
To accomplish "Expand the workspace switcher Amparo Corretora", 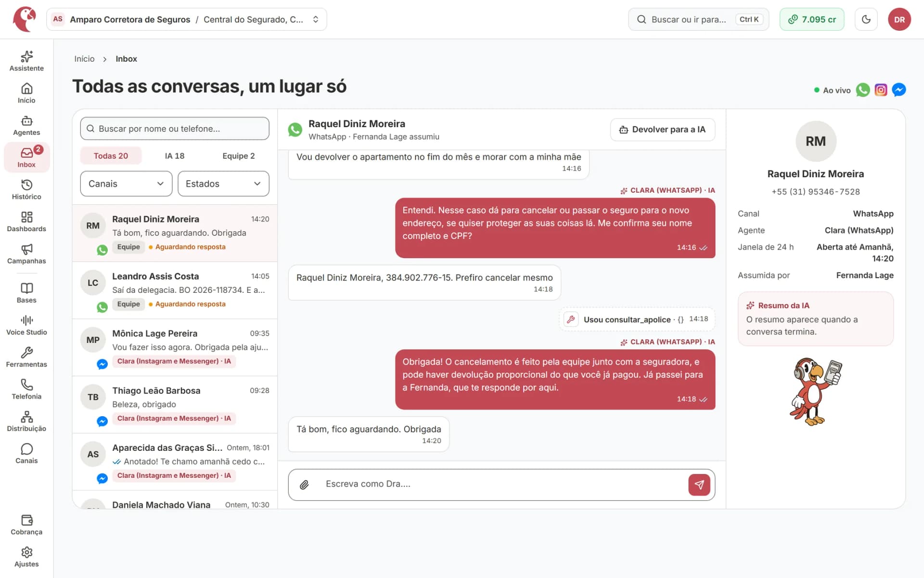I will pyautogui.click(x=187, y=19).
